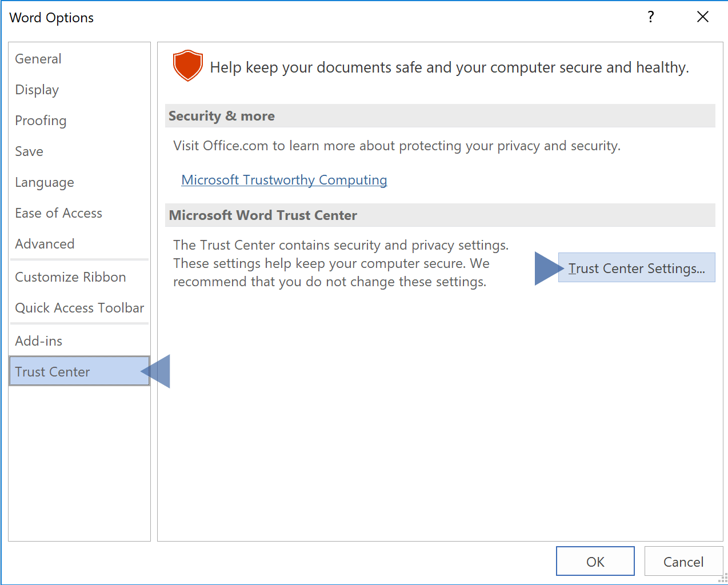
Task: Select Trust Center in the sidebar
Action: point(53,372)
